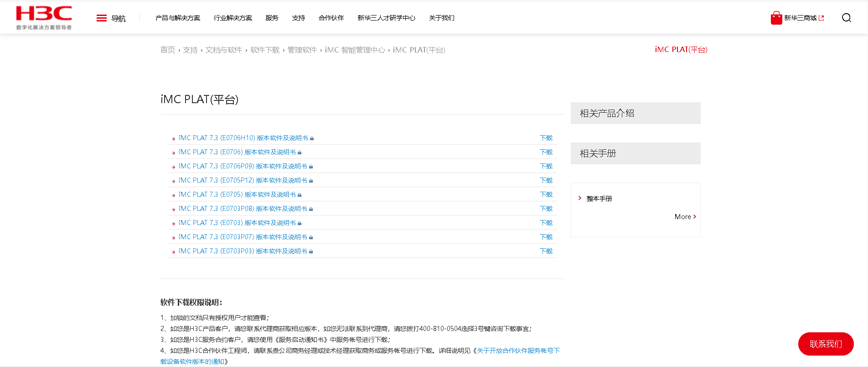Click the More link in manuals box
Image resolution: width=868 pixels, height=367 pixels.
click(x=685, y=217)
